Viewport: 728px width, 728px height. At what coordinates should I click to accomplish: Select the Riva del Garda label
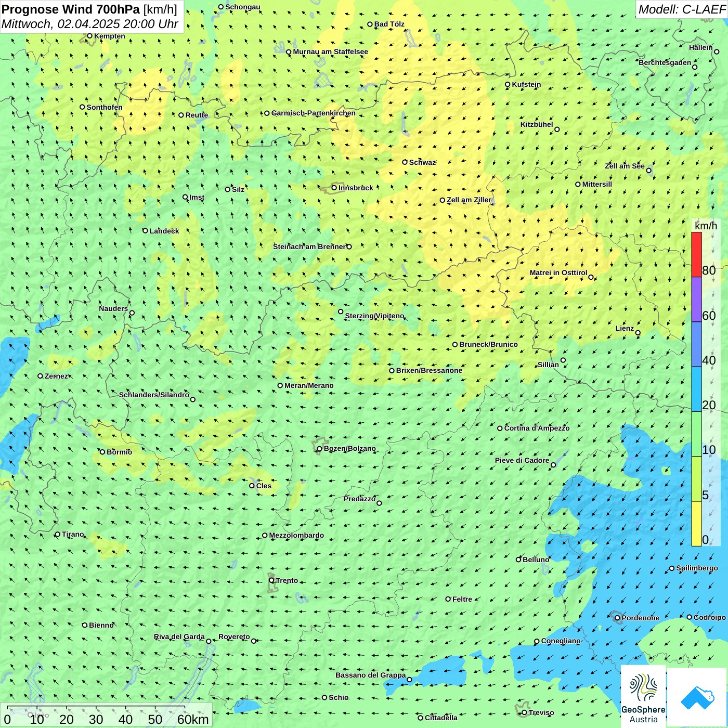(x=179, y=636)
